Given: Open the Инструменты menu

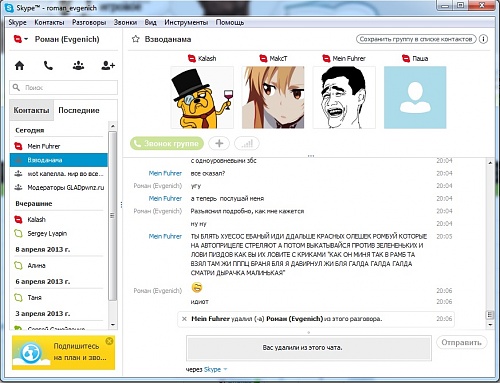Looking at the screenshot, I should (186, 22).
